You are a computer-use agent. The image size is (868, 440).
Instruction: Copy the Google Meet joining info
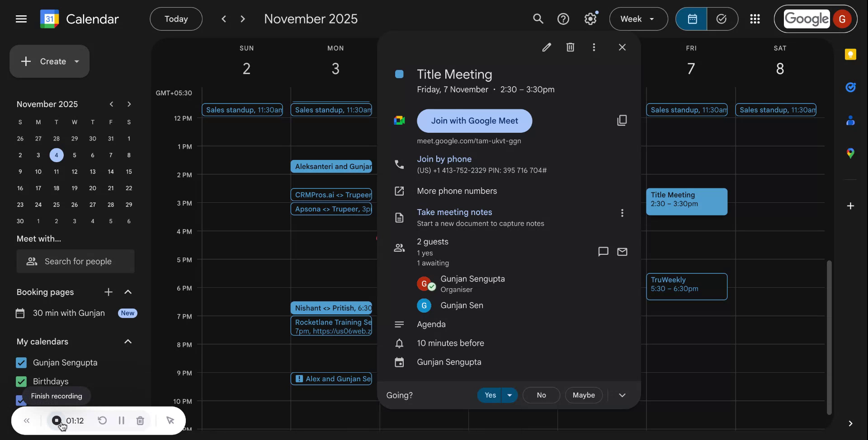[x=622, y=120]
